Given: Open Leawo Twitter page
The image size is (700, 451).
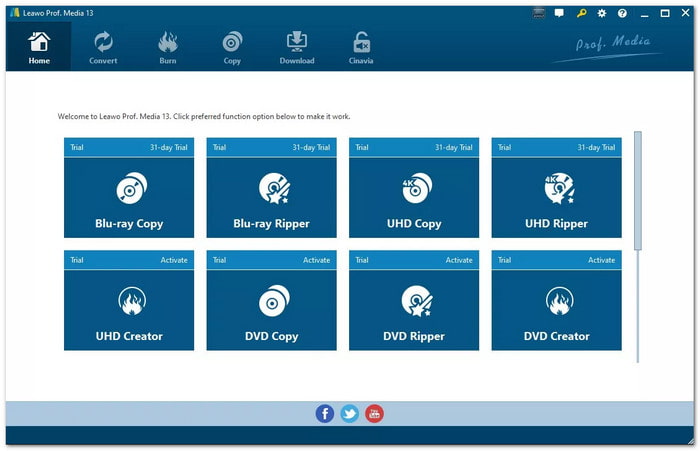Looking at the screenshot, I should click(x=350, y=413).
